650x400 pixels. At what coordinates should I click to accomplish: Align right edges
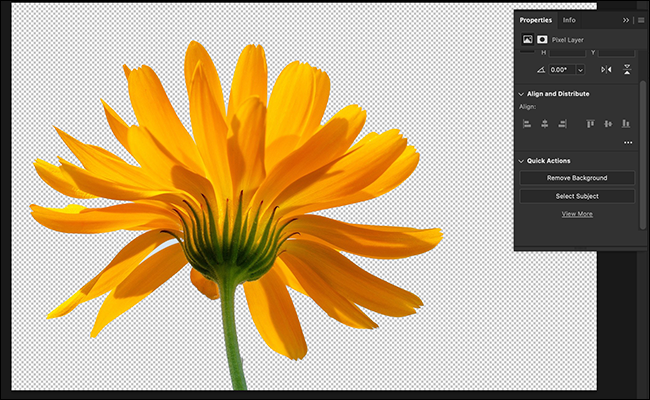(563, 124)
